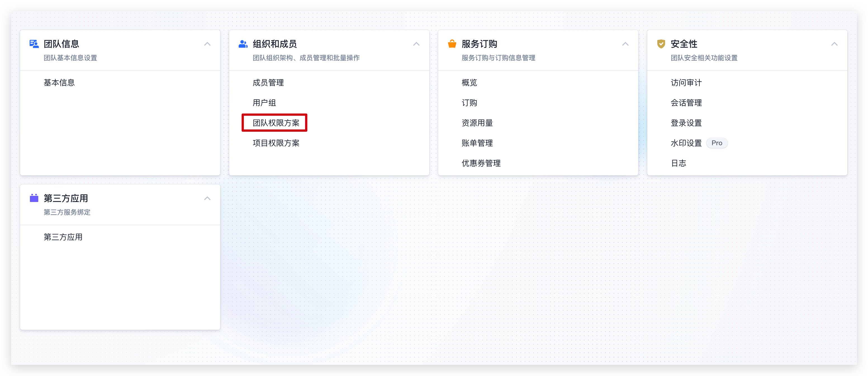Screen dimensions: 868x376
Task: Click subtitle 团队基本信息设置
Action: 70,58
